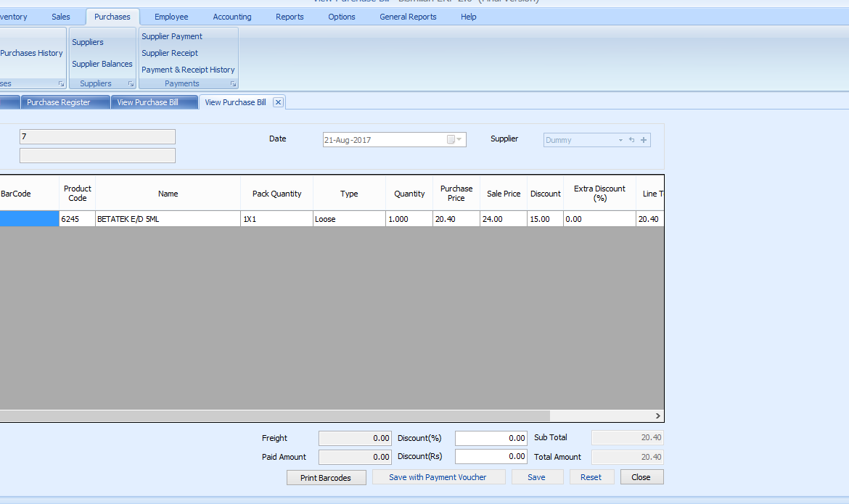Click the Print Barcodes button
The height and width of the screenshot is (504, 849).
click(x=326, y=478)
